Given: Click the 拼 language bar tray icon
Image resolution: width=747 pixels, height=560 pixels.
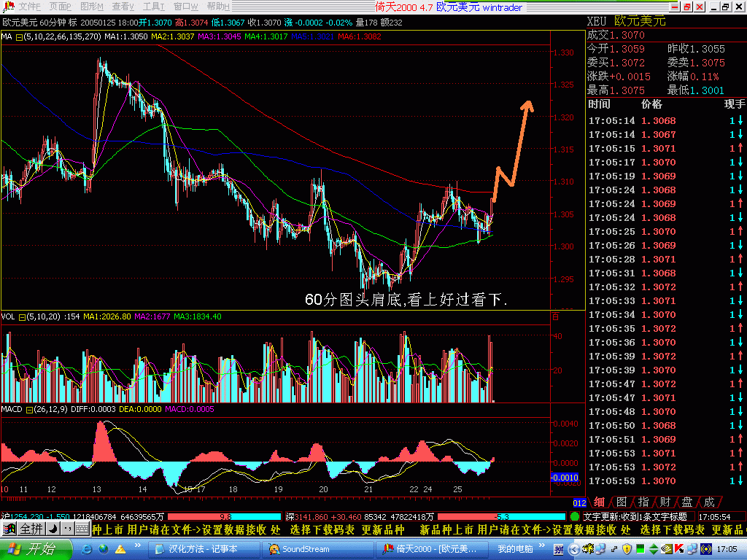Looking at the screenshot, I should coord(558,550).
